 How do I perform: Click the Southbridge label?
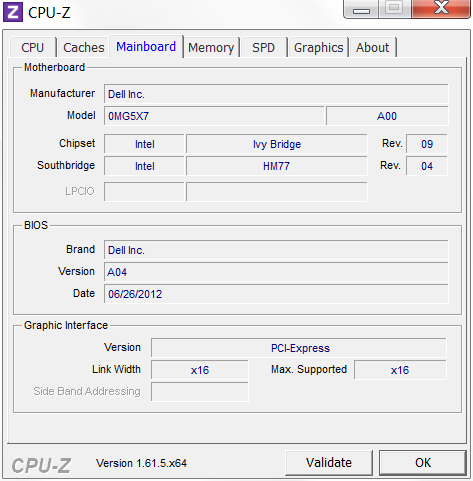point(66,165)
